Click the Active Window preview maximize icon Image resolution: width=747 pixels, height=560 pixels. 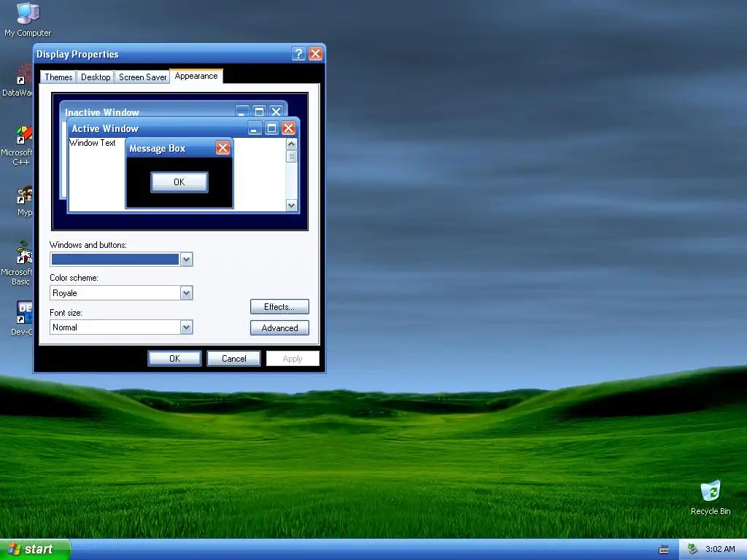pyautogui.click(x=271, y=128)
